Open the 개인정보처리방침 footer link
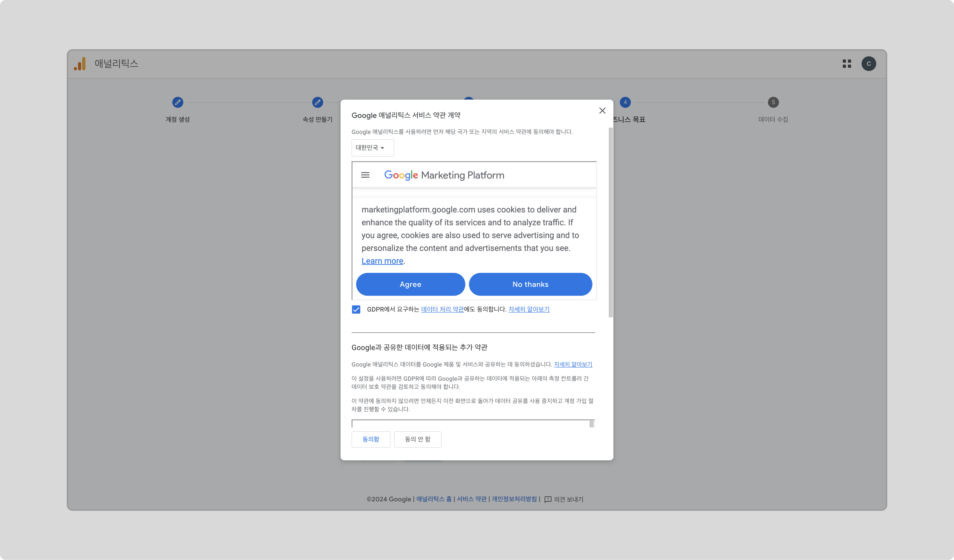The width and height of the screenshot is (954, 560). pyautogui.click(x=514, y=499)
